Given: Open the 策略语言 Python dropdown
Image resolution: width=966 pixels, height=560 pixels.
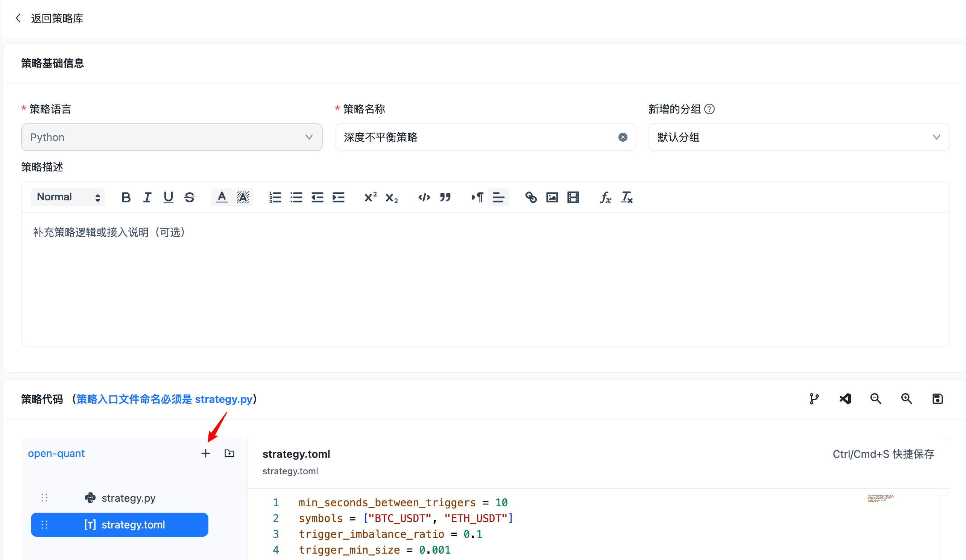Looking at the screenshot, I should 172,137.
